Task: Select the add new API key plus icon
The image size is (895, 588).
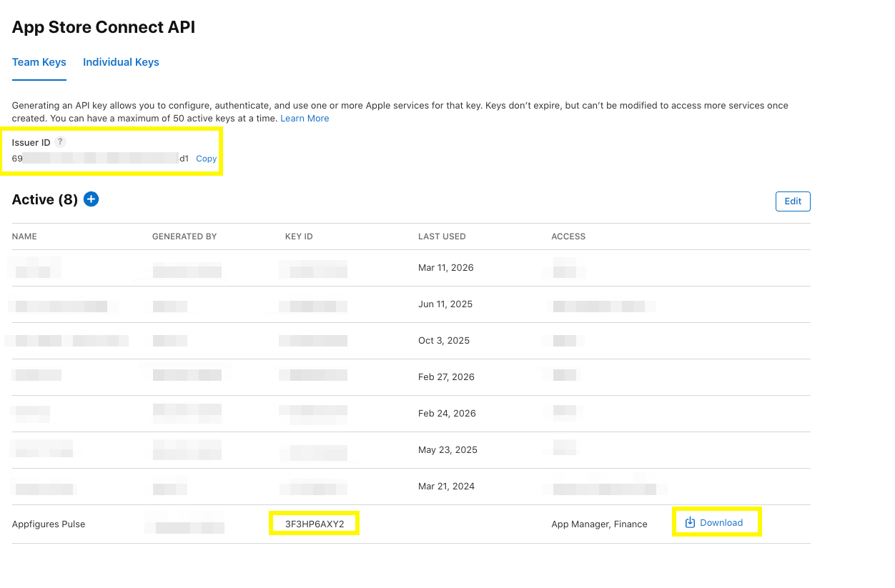Action: [91, 199]
